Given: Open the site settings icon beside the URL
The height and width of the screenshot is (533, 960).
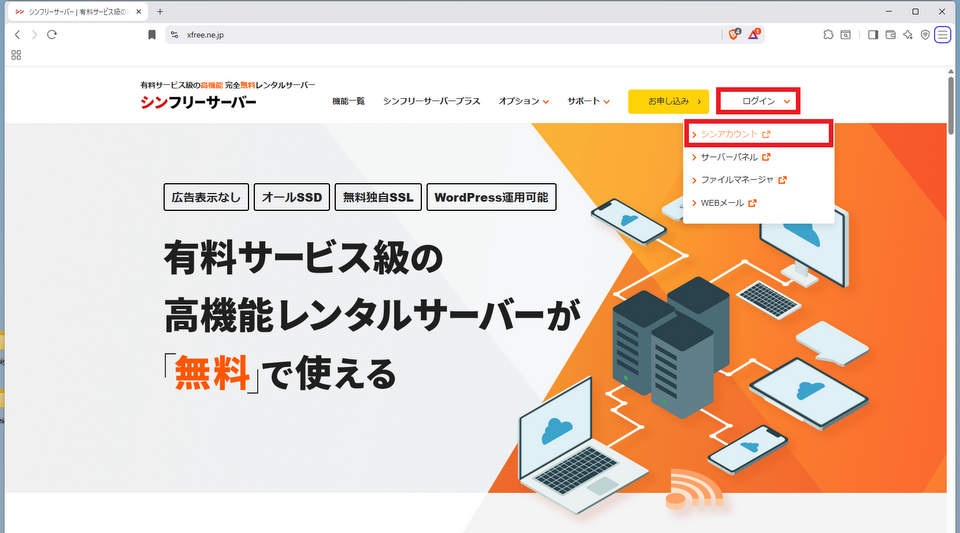Looking at the screenshot, I should point(174,34).
